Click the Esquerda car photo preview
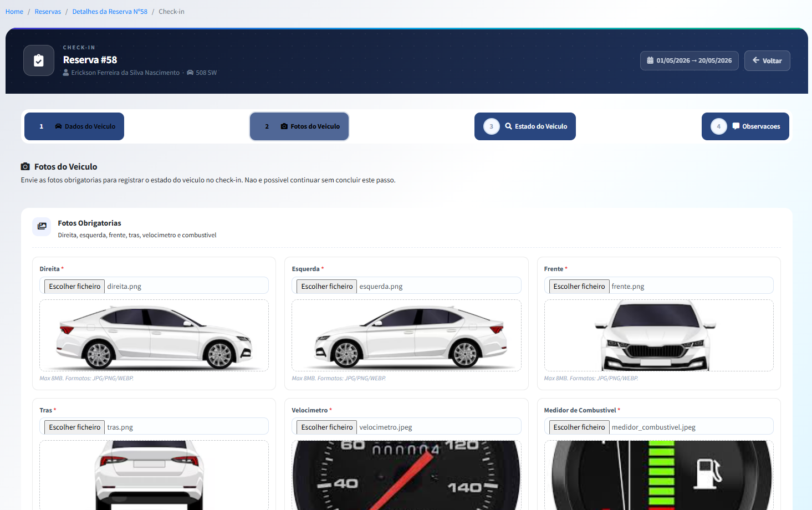Viewport: 812px width, 510px height. click(406, 335)
